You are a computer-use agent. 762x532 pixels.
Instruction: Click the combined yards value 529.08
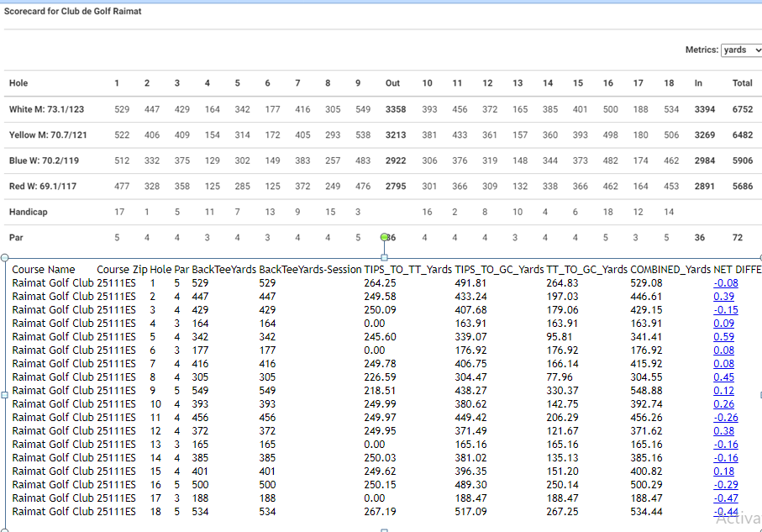click(x=646, y=283)
